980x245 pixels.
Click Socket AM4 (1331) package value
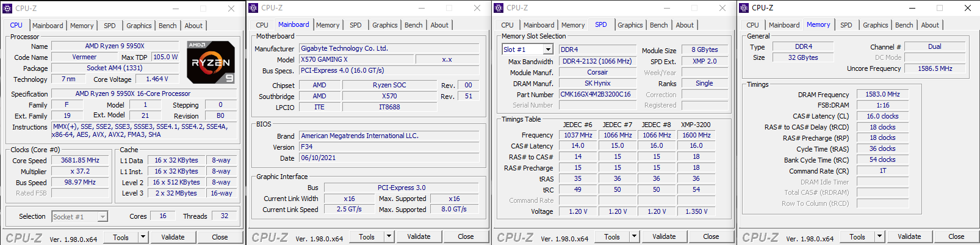(x=115, y=68)
